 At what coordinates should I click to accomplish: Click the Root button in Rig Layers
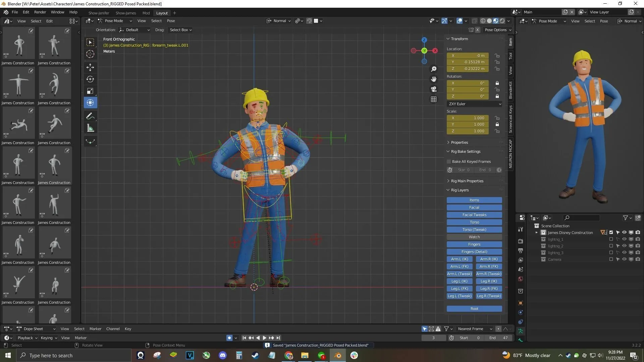coord(474,308)
